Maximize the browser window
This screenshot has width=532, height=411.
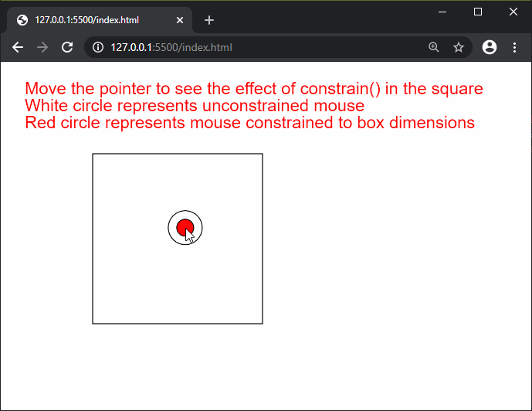click(x=478, y=11)
